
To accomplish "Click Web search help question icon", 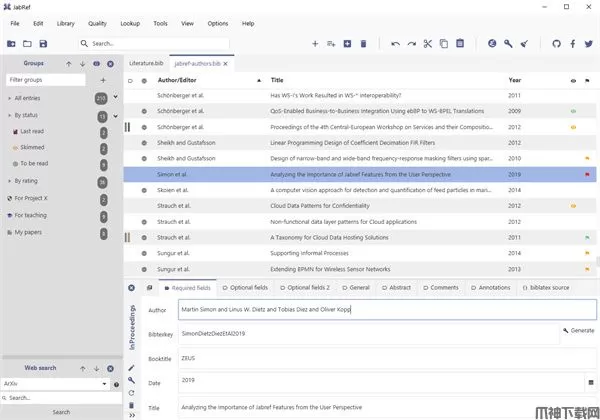I will [x=116, y=384].
